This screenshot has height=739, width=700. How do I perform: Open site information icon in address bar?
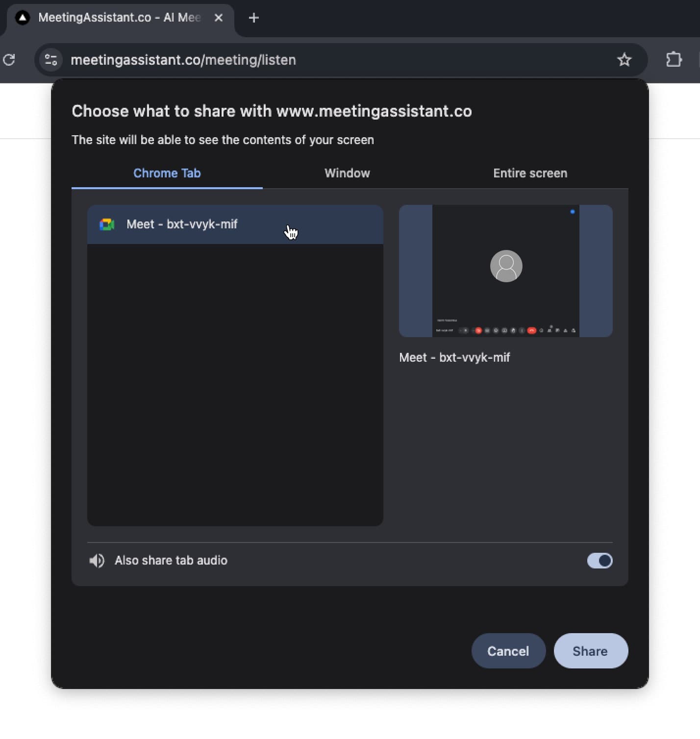point(51,60)
